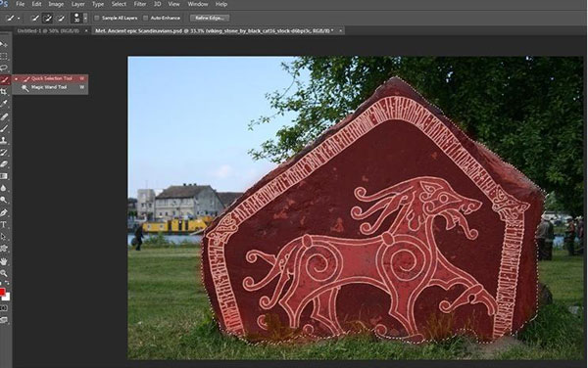The height and width of the screenshot is (368, 588).
Task: Swap foreground and background colors
Action: point(7,283)
